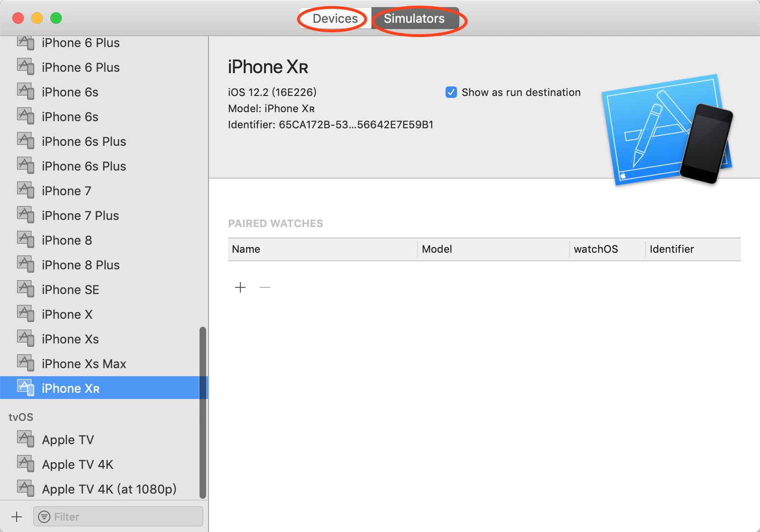
Task: Add a paired watch with plus button
Action: tap(240, 287)
